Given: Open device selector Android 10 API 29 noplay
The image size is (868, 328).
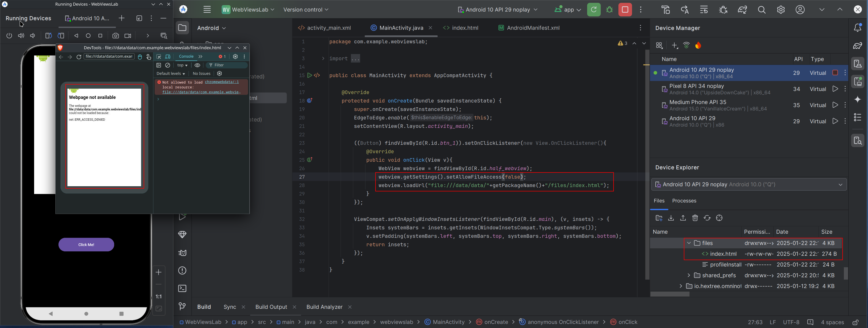Looking at the screenshot, I should click(498, 9).
